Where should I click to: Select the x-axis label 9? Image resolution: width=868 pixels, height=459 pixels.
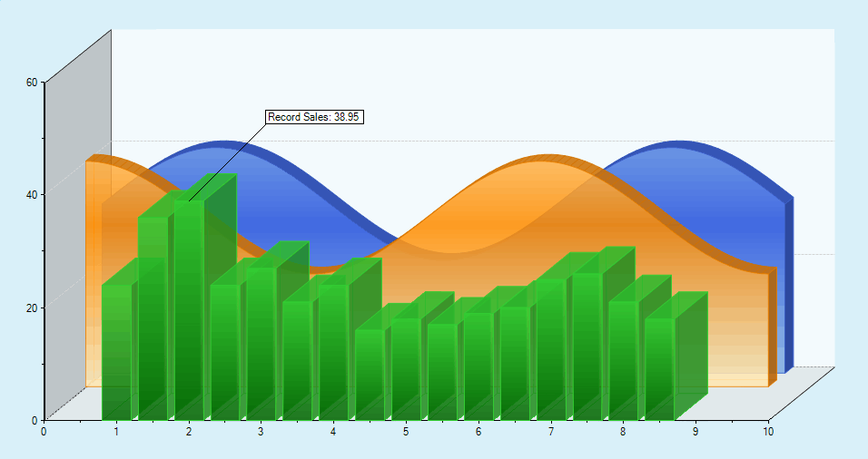(695, 432)
